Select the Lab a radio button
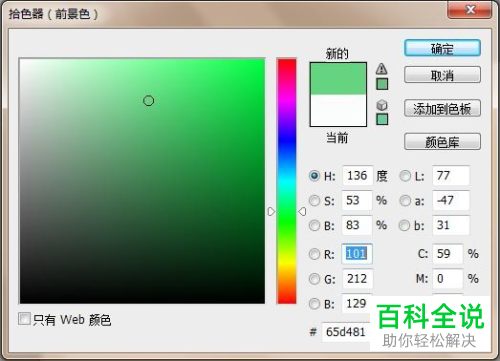Viewport: 500px width, 361px height. (x=405, y=201)
